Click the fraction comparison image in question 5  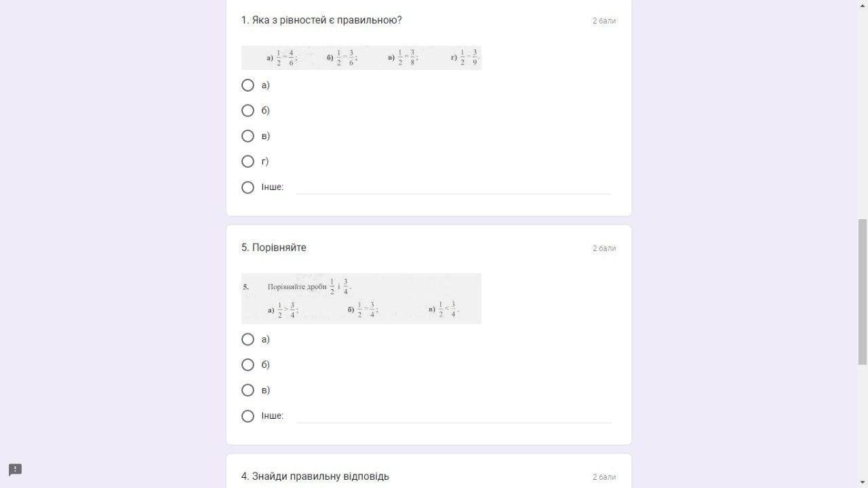coord(361,299)
